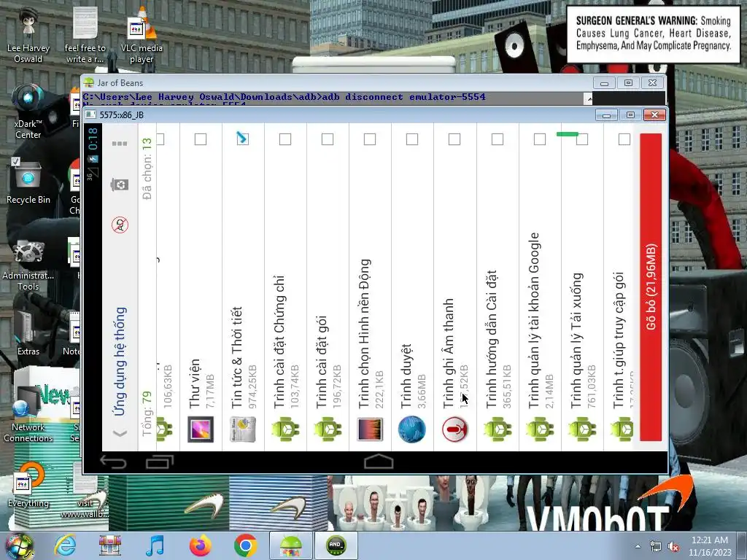Tick the checkbox for Trình cài đặt gói
747x560 pixels.
(x=328, y=139)
